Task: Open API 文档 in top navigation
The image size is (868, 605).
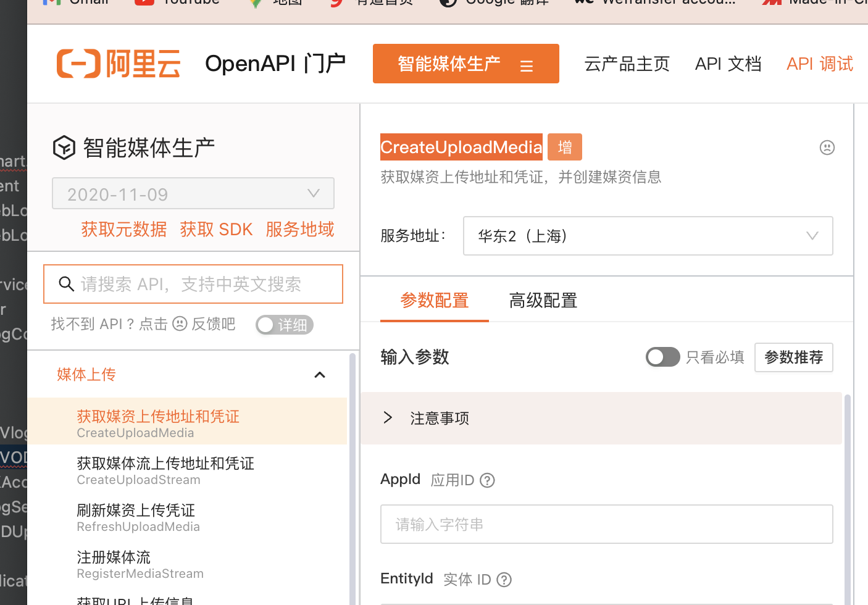Action: 728,64
